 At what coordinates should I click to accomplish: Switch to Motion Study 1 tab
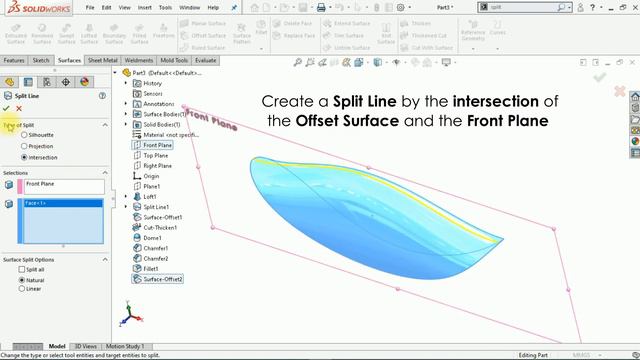125,346
